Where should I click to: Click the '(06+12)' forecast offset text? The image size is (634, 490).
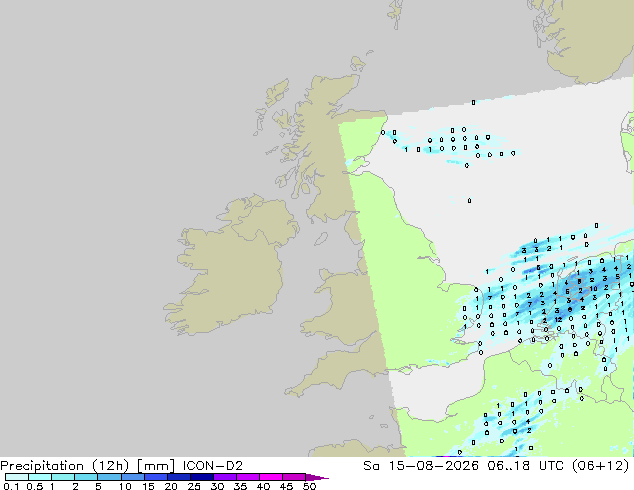click(x=600, y=466)
